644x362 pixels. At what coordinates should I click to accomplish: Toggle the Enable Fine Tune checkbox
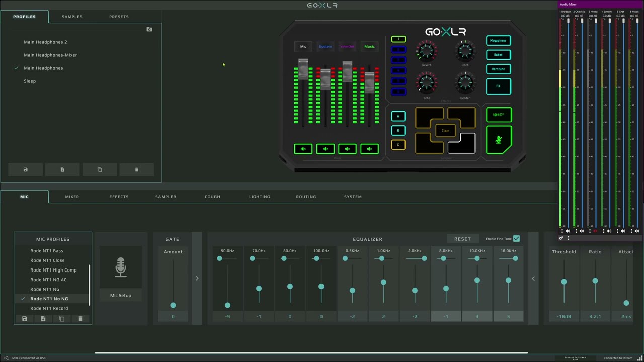pos(516,239)
